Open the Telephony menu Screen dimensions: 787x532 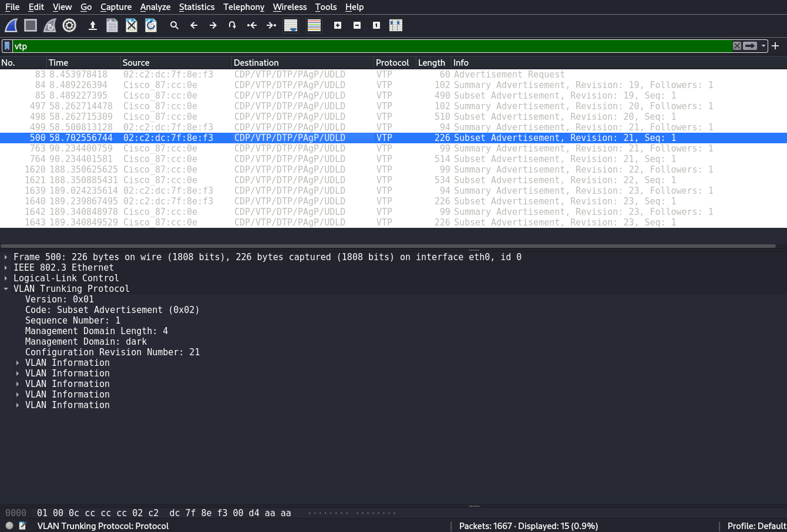[244, 7]
